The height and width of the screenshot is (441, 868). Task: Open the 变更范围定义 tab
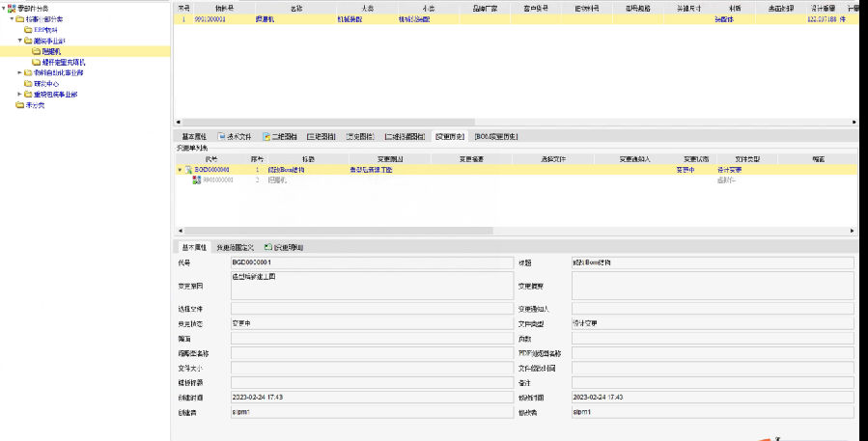[236, 247]
